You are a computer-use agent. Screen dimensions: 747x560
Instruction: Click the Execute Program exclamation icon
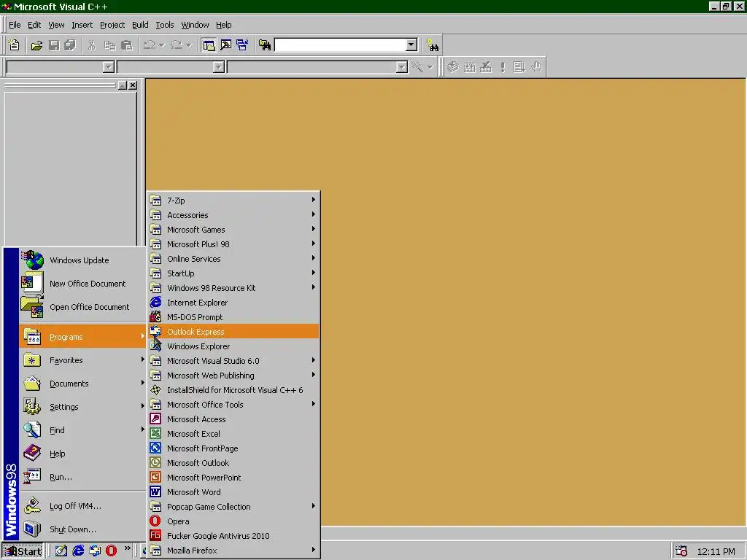pyautogui.click(x=503, y=67)
